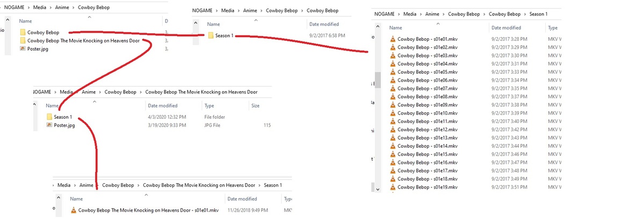Sort by Name column in the top-left window
This screenshot has height=224, width=644.
coord(25,20)
